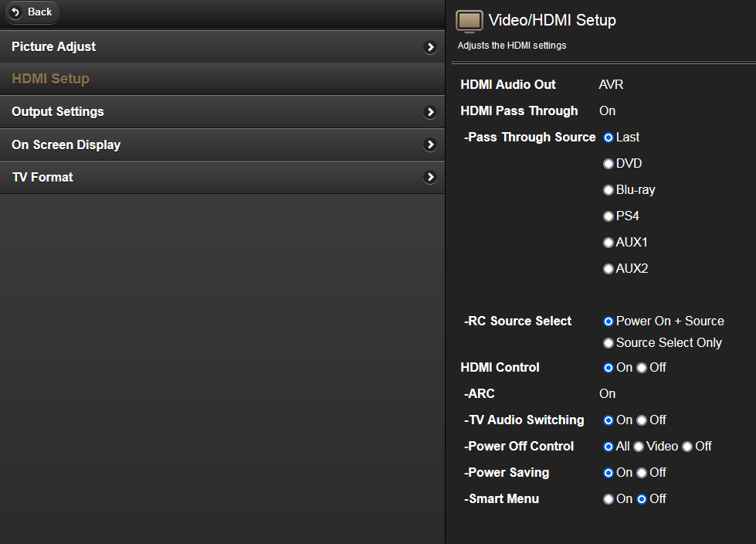Click the TV Format chevron arrow
The image size is (756, 544).
pyautogui.click(x=429, y=178)
